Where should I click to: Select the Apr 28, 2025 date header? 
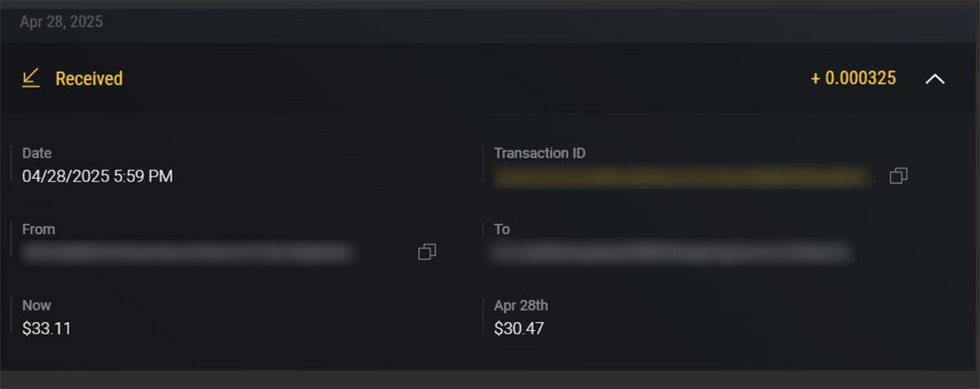coord(61,22)
